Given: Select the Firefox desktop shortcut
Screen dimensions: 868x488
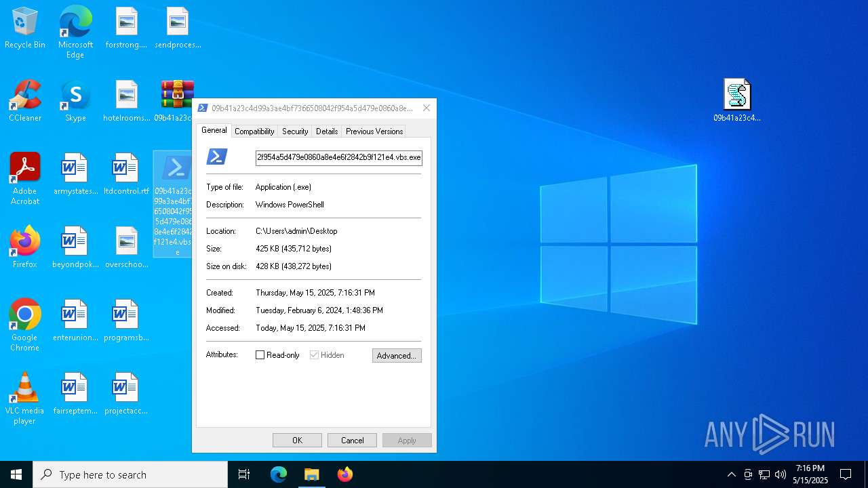Looking at the screenshot, I should [25, 248].
